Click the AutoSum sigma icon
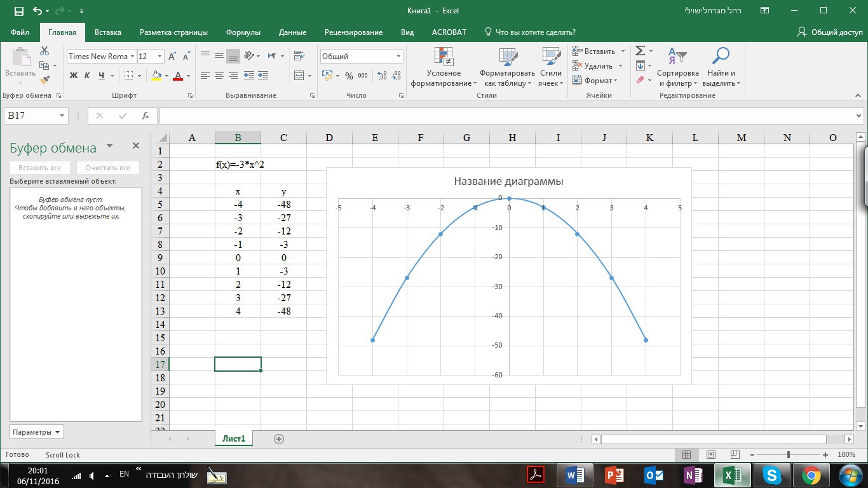Screen dimensions: 868x488 click(x=641, y=51)
